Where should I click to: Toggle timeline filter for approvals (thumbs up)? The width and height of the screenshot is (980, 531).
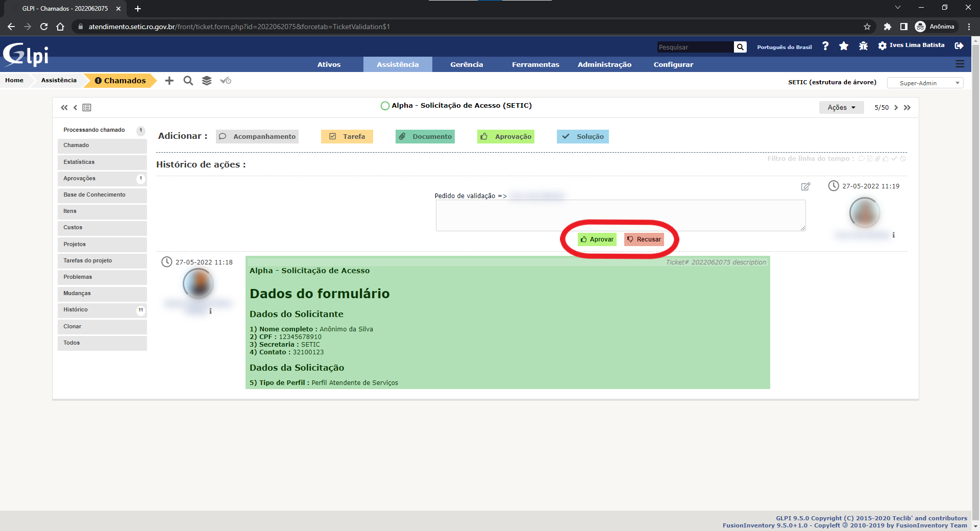[x=886, y=159]
